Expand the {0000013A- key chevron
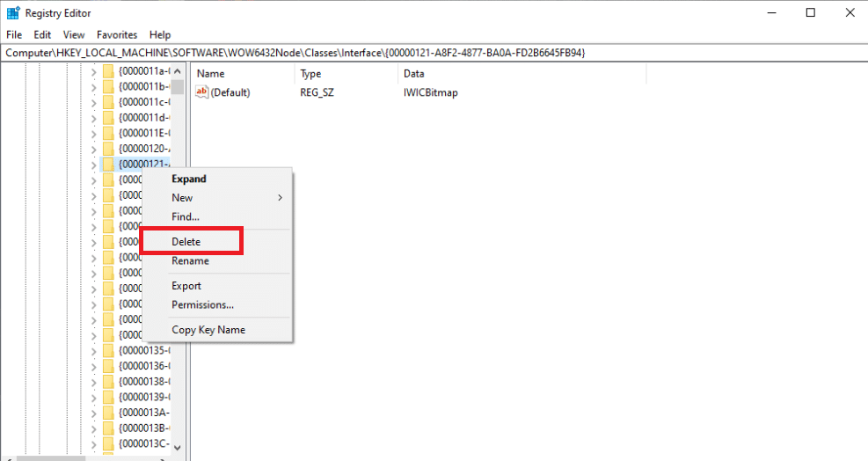 (x=93, y=413)
